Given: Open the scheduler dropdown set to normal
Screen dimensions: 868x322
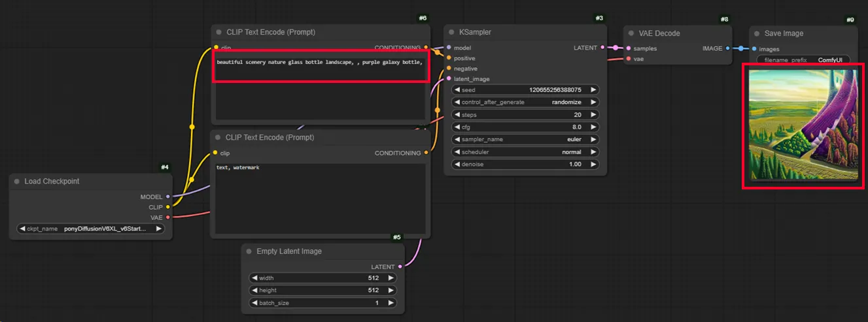Looking at the screenshot, I should [525, 152].
